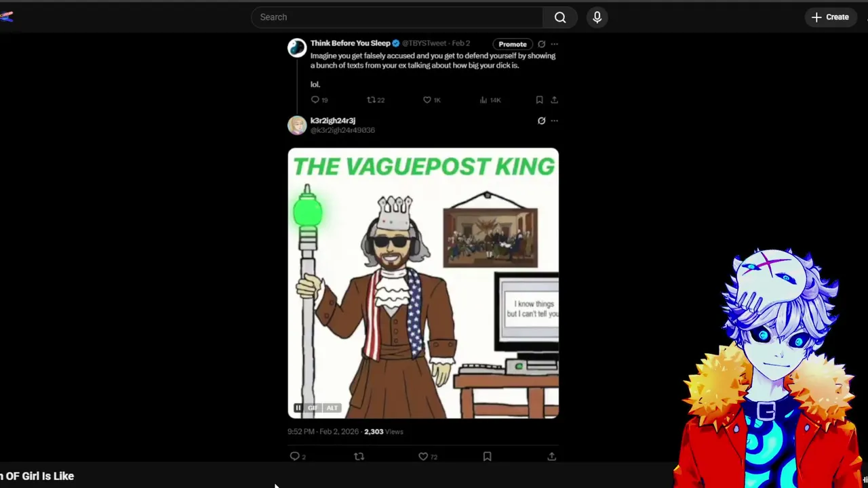Click the magnifying glass search button
868x488 pixels.
(560, 17)
